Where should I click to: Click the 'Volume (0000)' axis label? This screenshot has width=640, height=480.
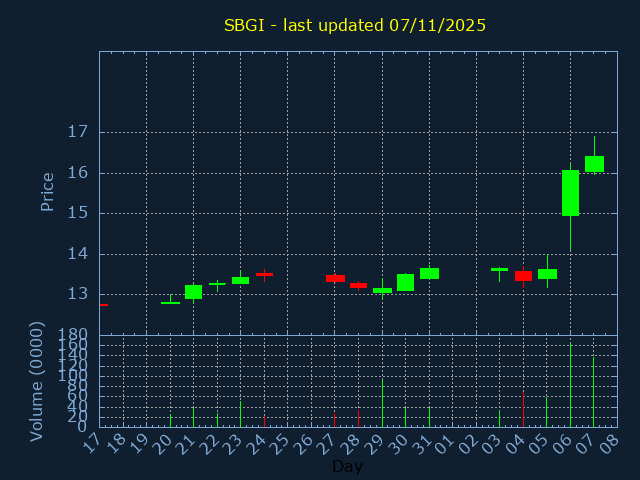36,382
